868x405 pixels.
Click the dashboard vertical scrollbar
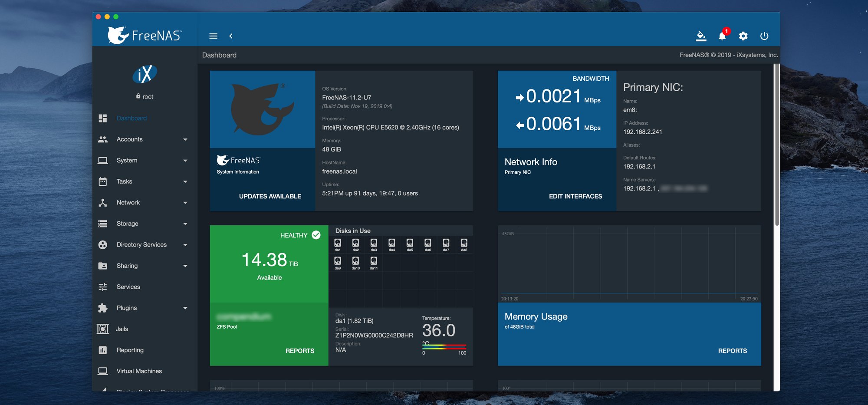777,145
